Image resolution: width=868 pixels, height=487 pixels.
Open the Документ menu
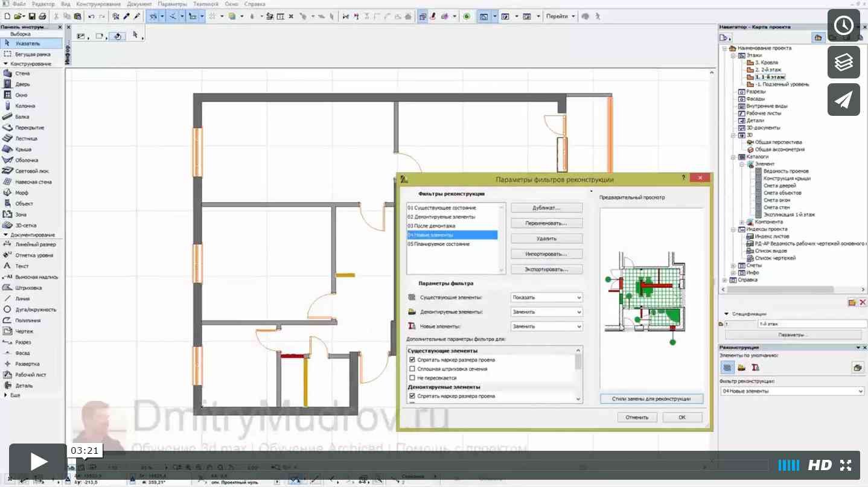[x=139, y=4]
